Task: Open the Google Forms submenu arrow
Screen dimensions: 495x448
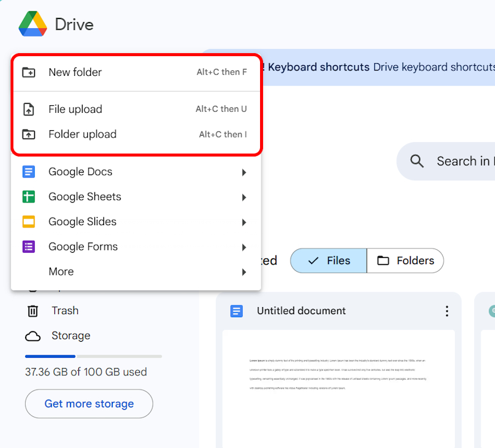Action: coord(244,247)
